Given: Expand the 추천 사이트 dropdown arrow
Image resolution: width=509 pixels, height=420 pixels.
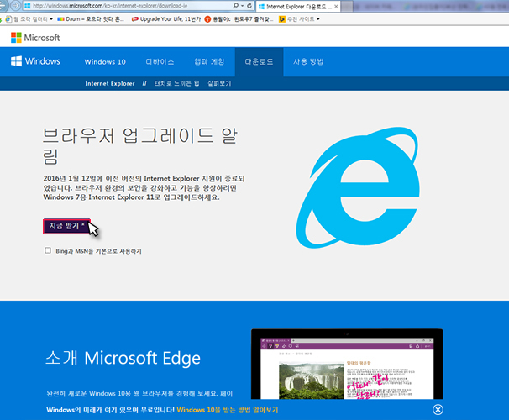Looking at the screenshot, I should [318, 19].
